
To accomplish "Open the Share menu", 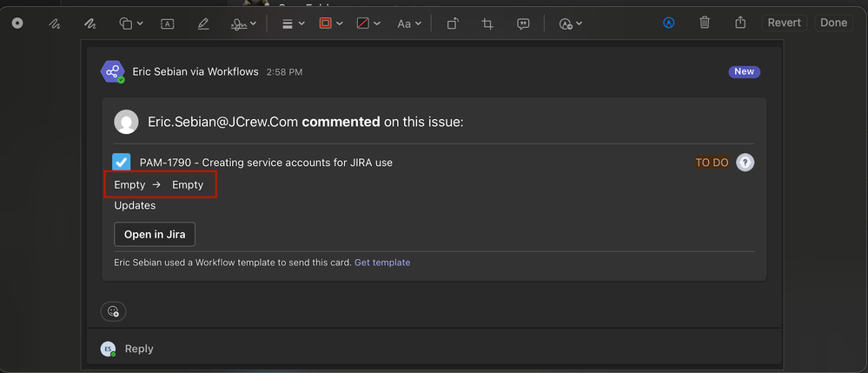I will (740, 22).
